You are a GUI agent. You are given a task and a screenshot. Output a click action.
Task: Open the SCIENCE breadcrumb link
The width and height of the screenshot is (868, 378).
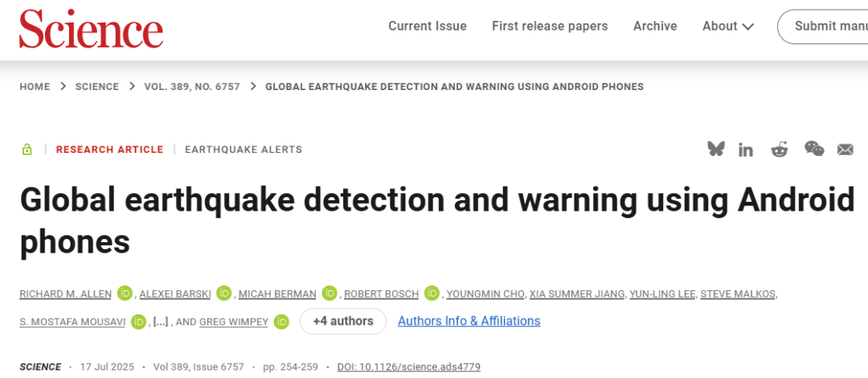click(97, 87)
